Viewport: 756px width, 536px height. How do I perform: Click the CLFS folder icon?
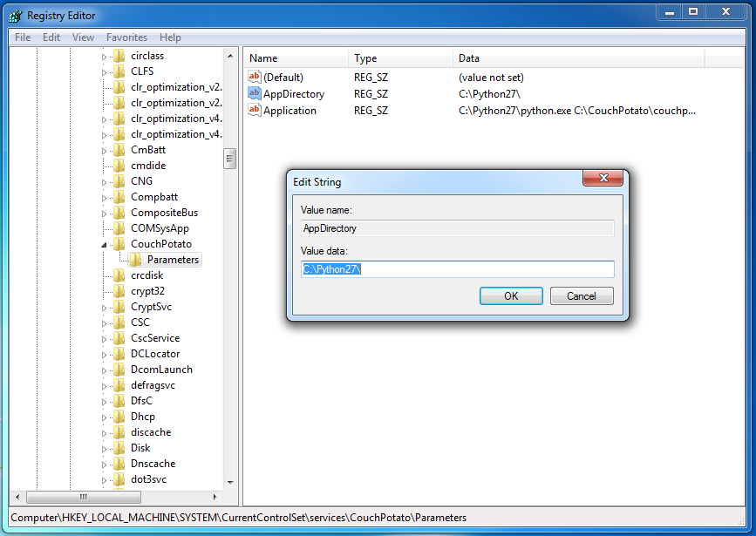point(119,71)
